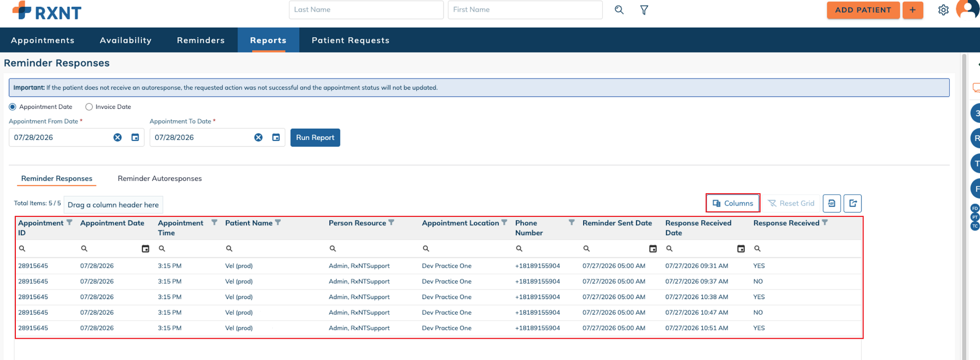The image size is (980, 360).
Task: Click the patient search magnifier icon
Action: [619, 10]
